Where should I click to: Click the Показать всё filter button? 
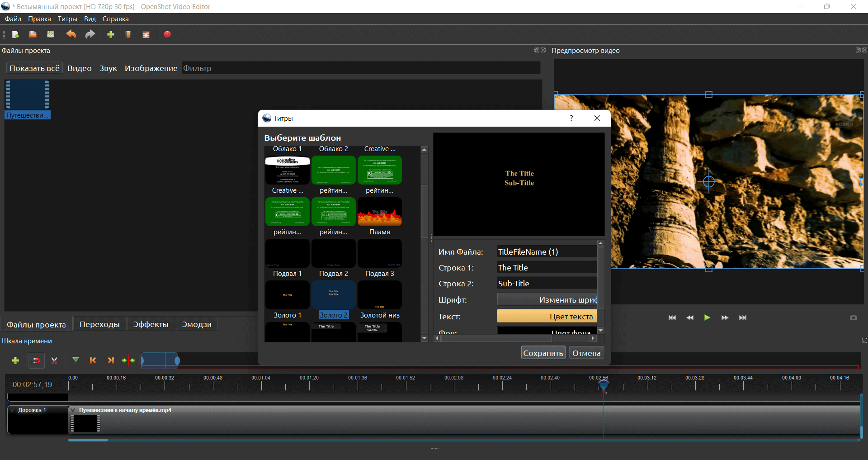point(34,68)
